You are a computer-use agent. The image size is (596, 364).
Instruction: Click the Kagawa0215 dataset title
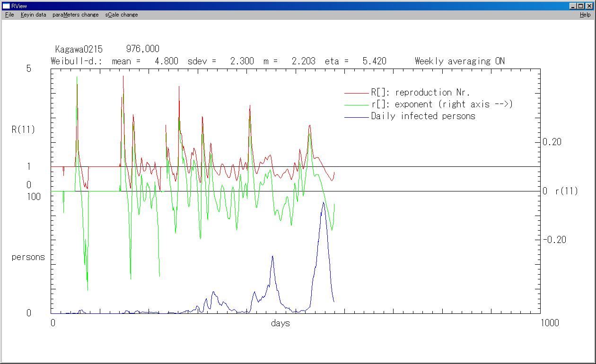[79, 49]
